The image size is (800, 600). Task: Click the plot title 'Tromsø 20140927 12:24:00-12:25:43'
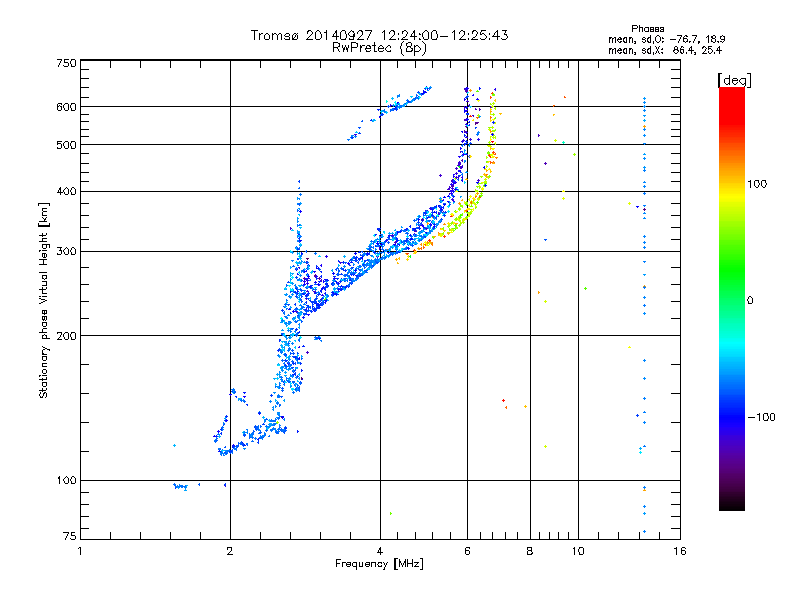379,35
